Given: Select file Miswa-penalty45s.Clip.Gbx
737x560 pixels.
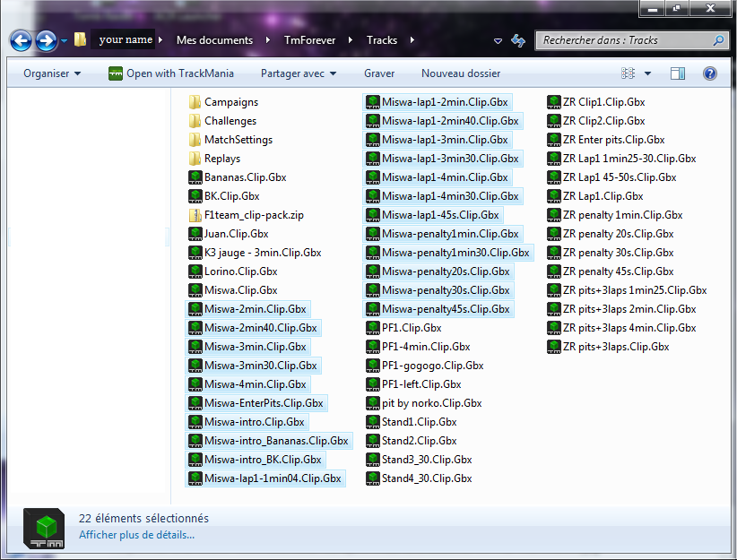Looking at the screenshot, I should [438, 308].
